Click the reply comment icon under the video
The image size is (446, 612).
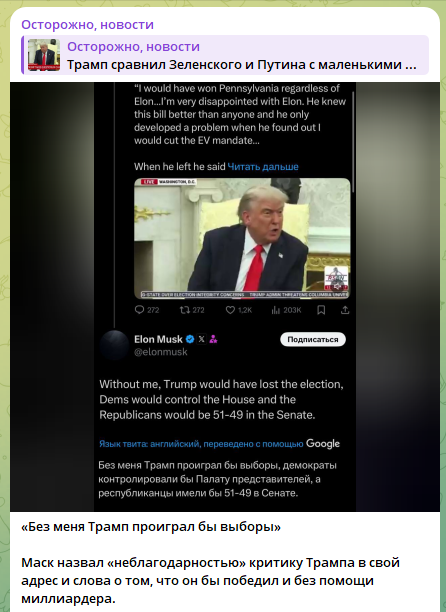tap(139, 310)
